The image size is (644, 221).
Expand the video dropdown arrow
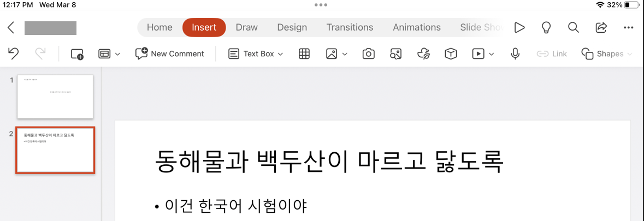[491, 54]
